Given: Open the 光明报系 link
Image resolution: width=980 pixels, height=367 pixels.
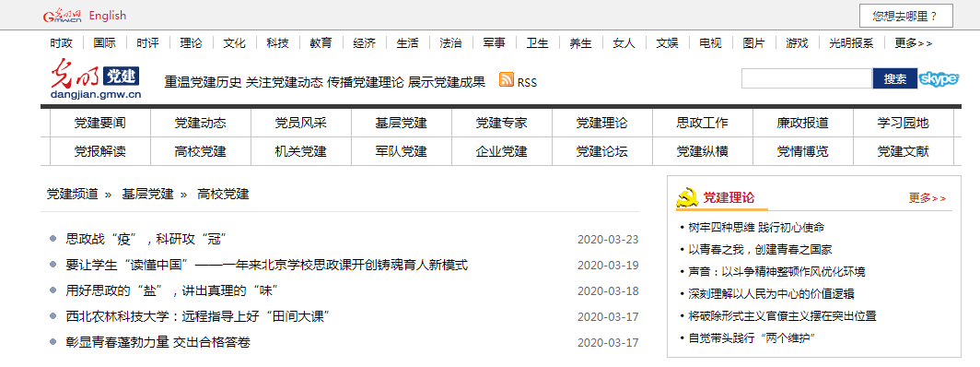Looking at the screenshot, I should (851, 43).
